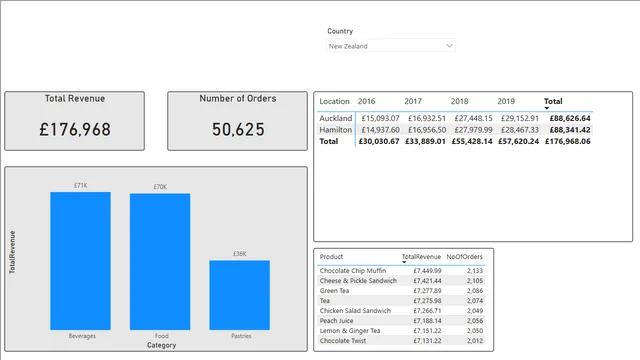Screen dimensions: 640x360
Task: Sort product table by Product header
Action: click(x=331, y=257)
